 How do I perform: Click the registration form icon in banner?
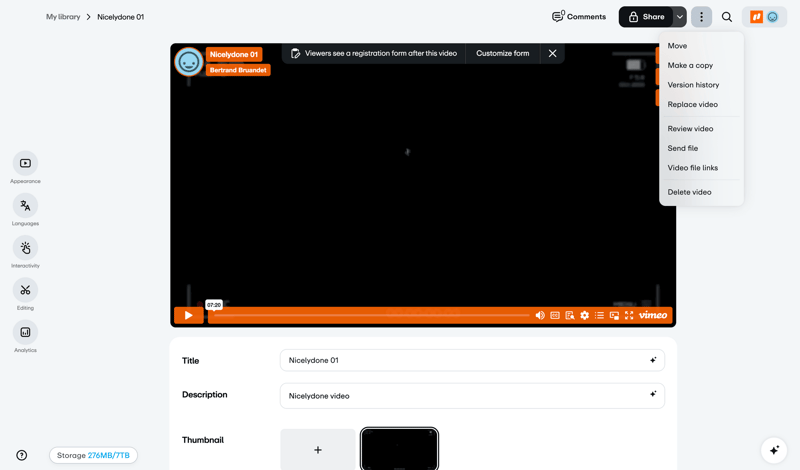click(x=295, y=53)
